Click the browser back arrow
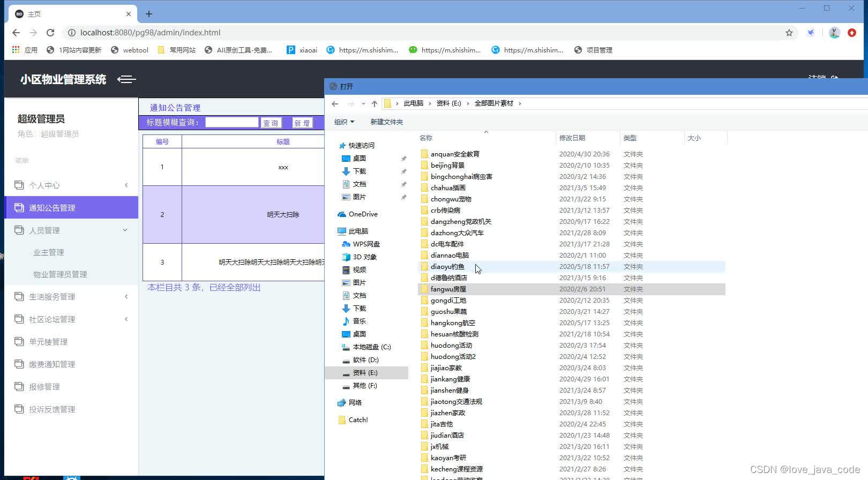The image size is (868, 480). [16, 33]
